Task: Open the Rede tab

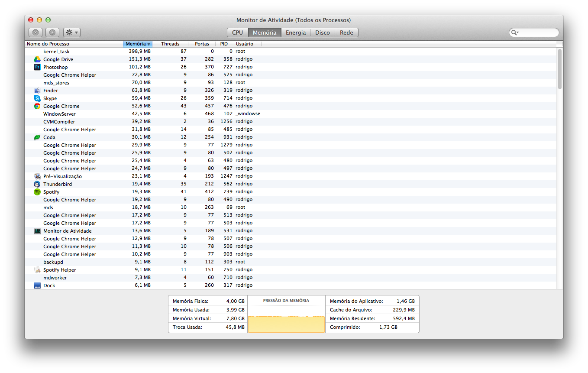Action: pos(346,32)
